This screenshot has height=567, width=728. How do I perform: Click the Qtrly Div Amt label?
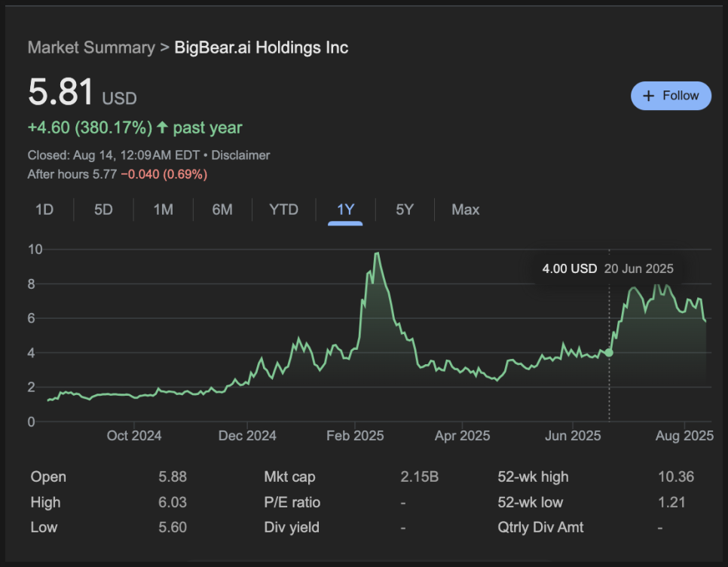540,527
